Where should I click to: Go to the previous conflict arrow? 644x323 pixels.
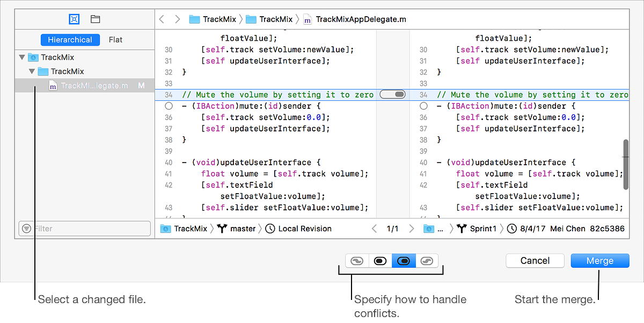coord(374,229)
